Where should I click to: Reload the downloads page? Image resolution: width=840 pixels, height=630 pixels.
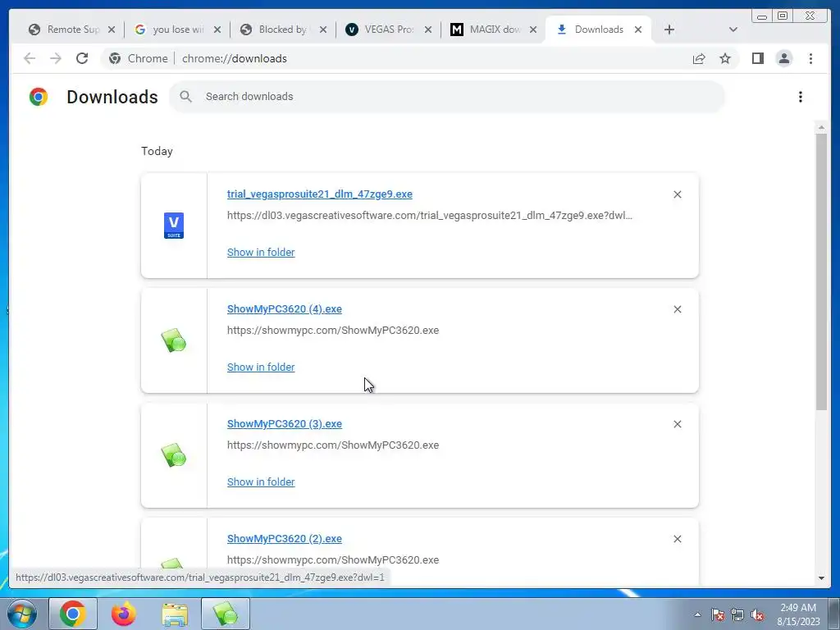81,58
